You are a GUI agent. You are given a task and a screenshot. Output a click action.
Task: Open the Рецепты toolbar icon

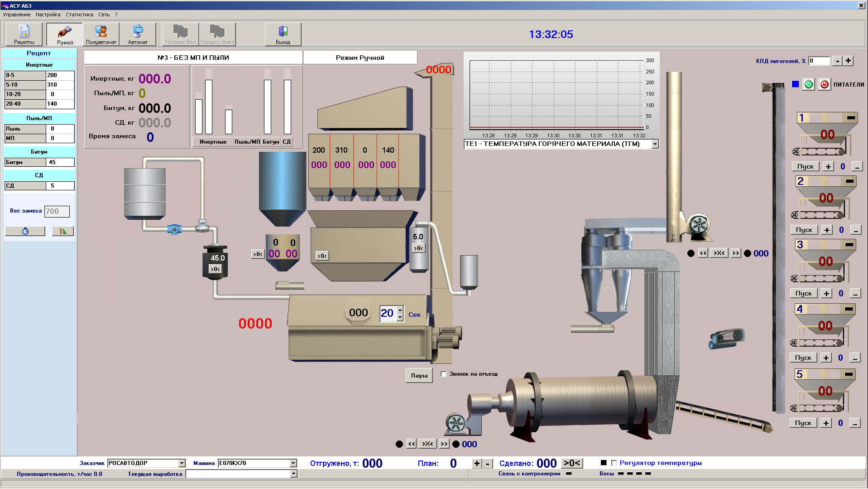pyautogui.click(x=24, y=34)
